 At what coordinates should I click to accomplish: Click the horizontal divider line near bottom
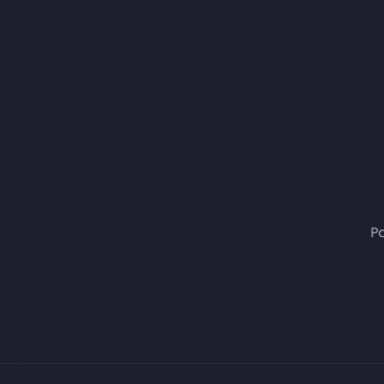click(192, 363)
